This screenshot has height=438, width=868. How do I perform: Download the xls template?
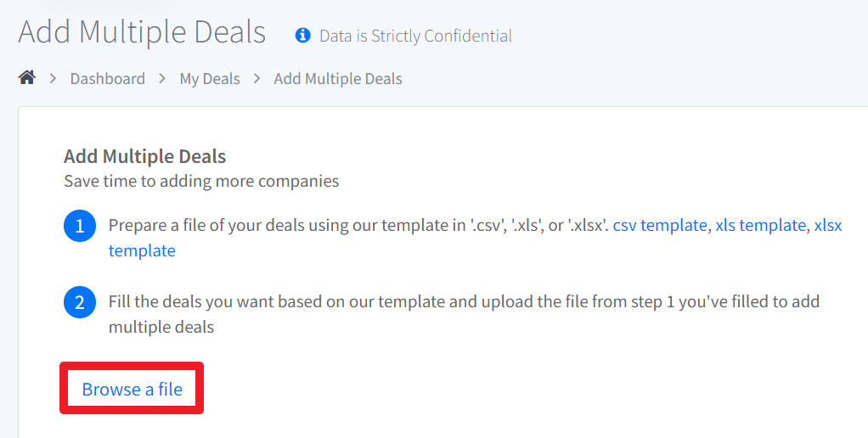coord(761,225)
